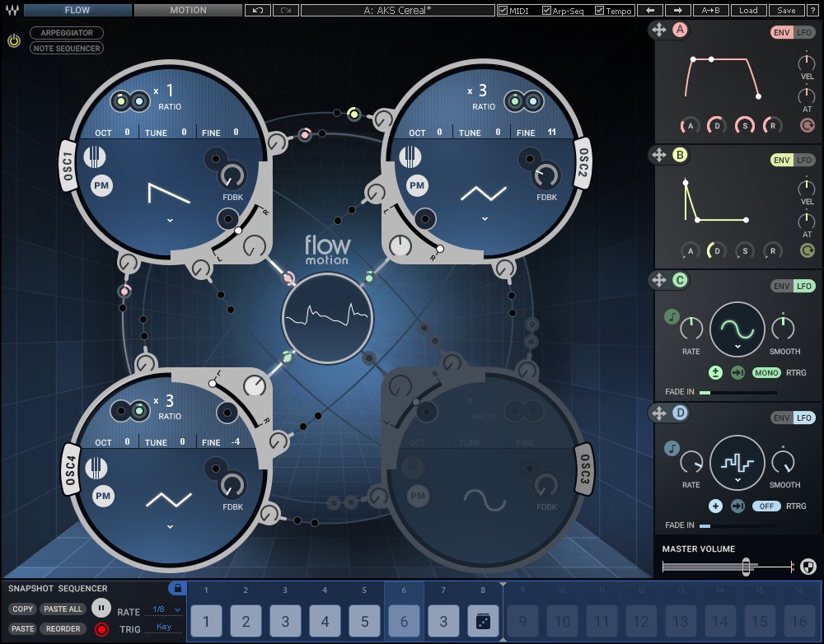Screen dimensions: 824x644
Task: Click the LFO D FADE IN slider
Action: pos(737,525)
